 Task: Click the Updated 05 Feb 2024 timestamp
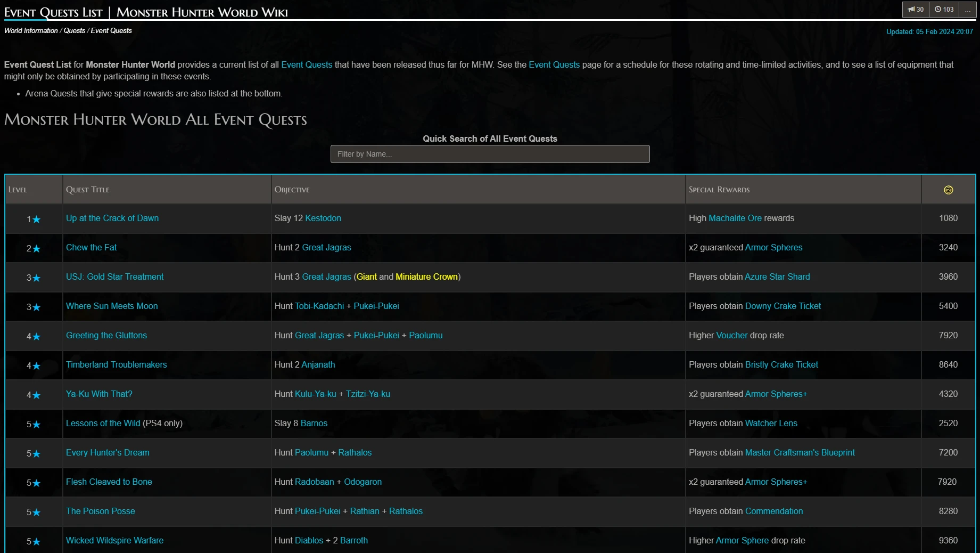pos(929,31)
